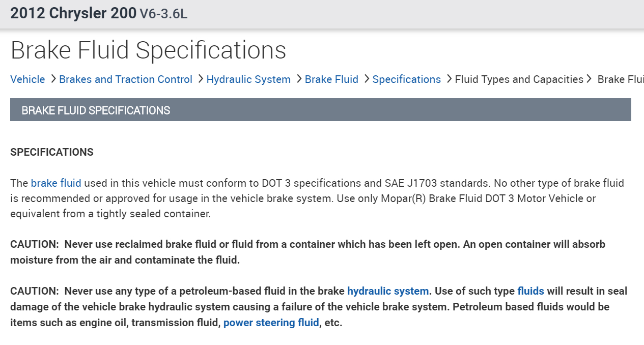Go to Hydraulic System breadcrumb level
This screenshot has height=345, width=644.
[x=248, y=79]
